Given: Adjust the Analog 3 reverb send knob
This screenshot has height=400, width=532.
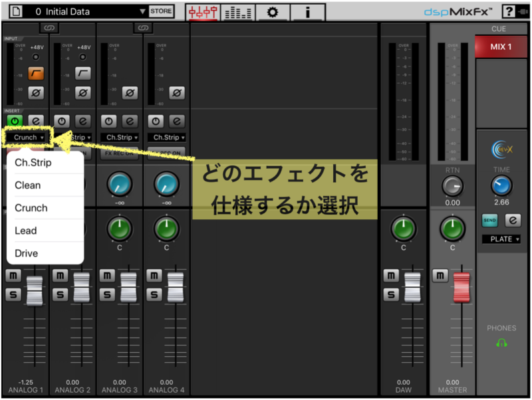Looking at the screenshot, I should coord(120,184).
